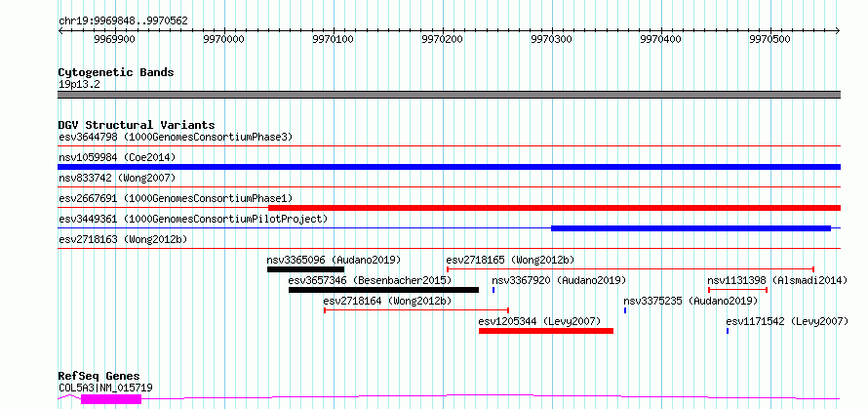
Task: Click variant label nsv833742 (Wong2007)
Action: 117,178
